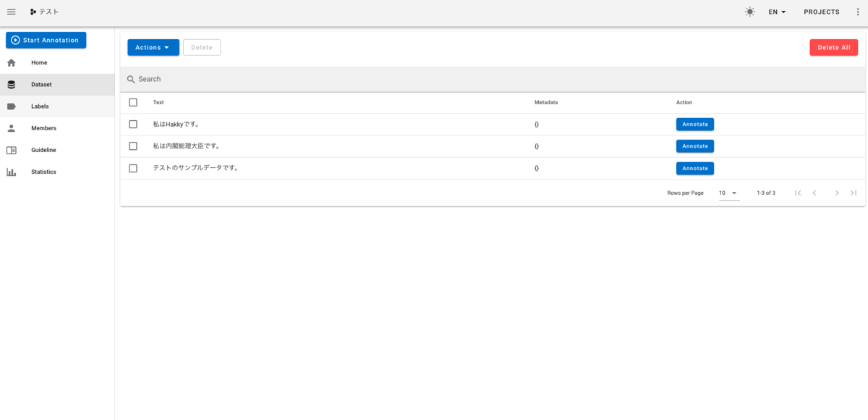Focus the Search input field
Image resolution: width=868 pixels, height=420 pixels.
(x=493, y=79)
